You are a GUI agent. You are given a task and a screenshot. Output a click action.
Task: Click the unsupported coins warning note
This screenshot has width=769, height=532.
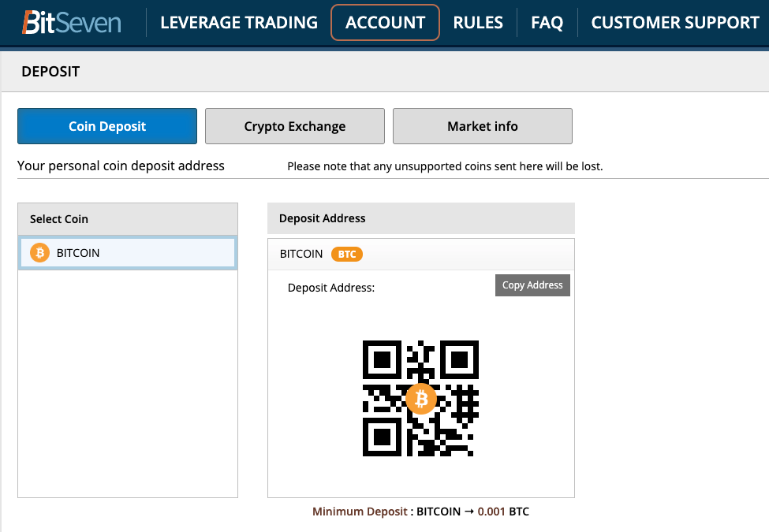click(x=445, y=166)
